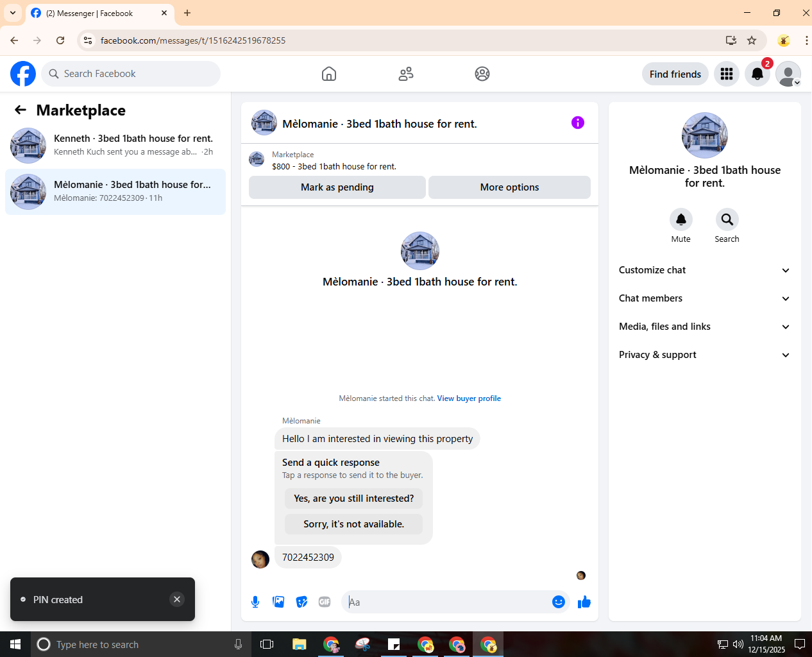Expand Privacy & support section
This screenshot has height=657, width=812.
704,355
